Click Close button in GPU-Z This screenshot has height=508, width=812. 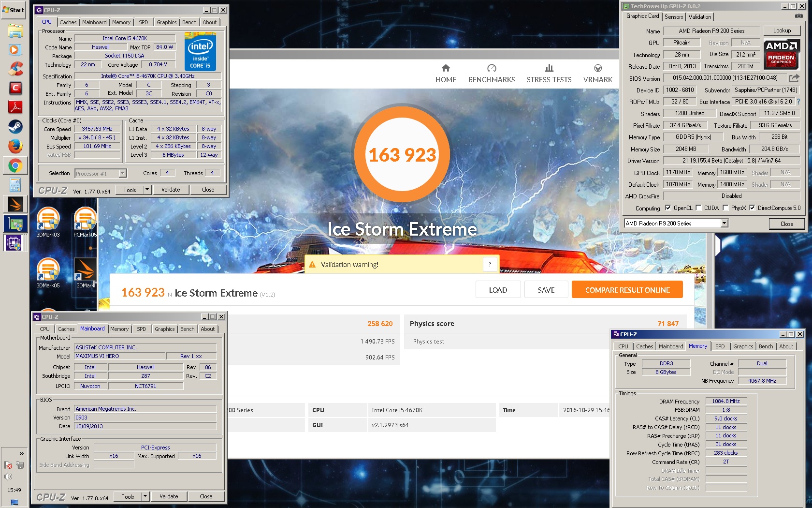787,224
